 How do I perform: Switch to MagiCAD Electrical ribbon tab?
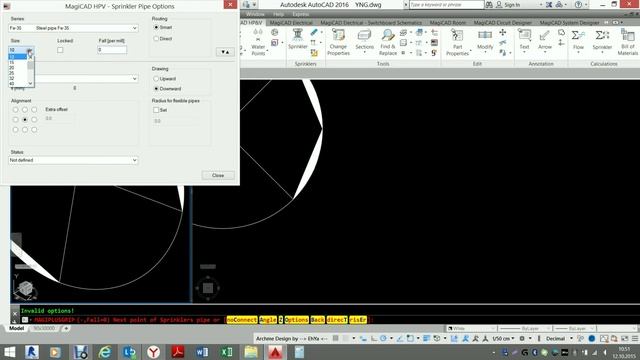point(290,22)
